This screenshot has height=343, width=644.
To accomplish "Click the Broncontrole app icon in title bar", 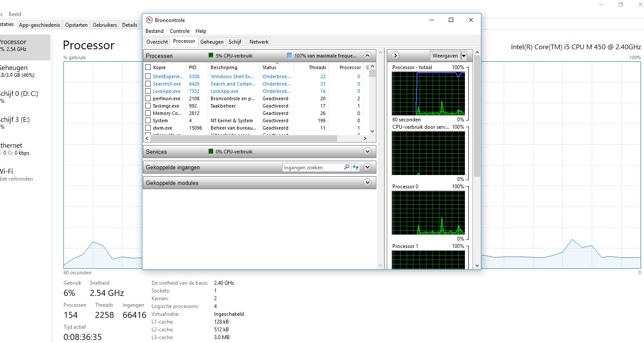I will pos(149,20).
